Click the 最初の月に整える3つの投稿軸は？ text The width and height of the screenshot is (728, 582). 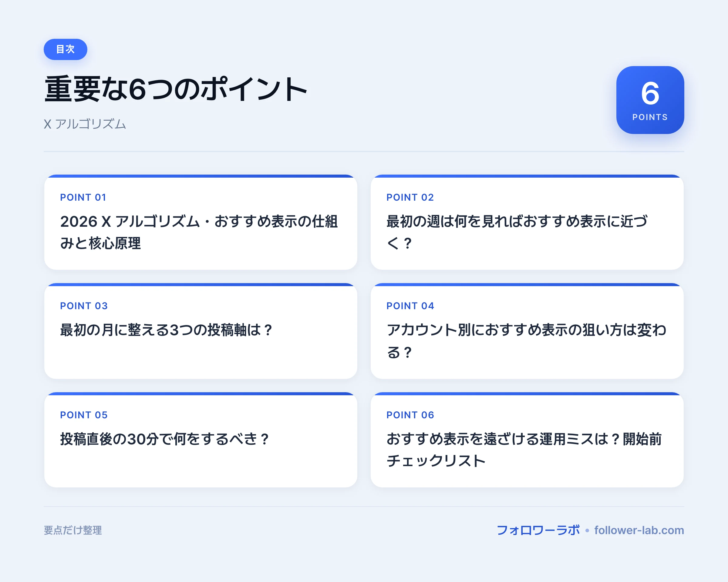pos(167,330)
